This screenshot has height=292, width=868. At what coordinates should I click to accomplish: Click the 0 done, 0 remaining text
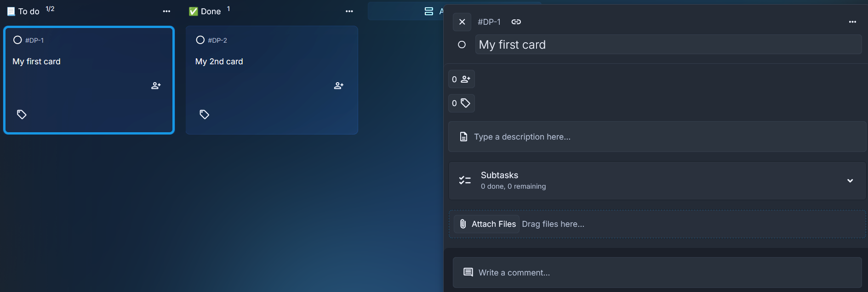[x=514, y=186]
